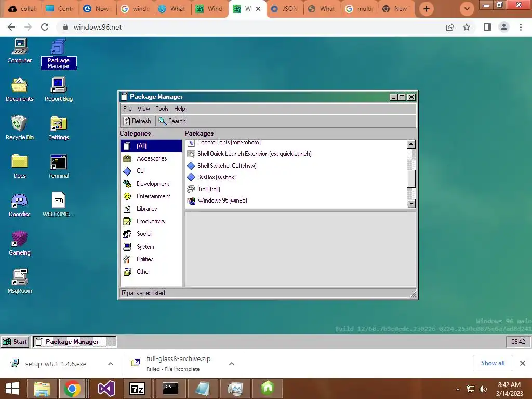This screenshot has width=532, height=399.
Task: Open setup-w8.1-1.4.6.exe download item
Action: coord(55,364)
